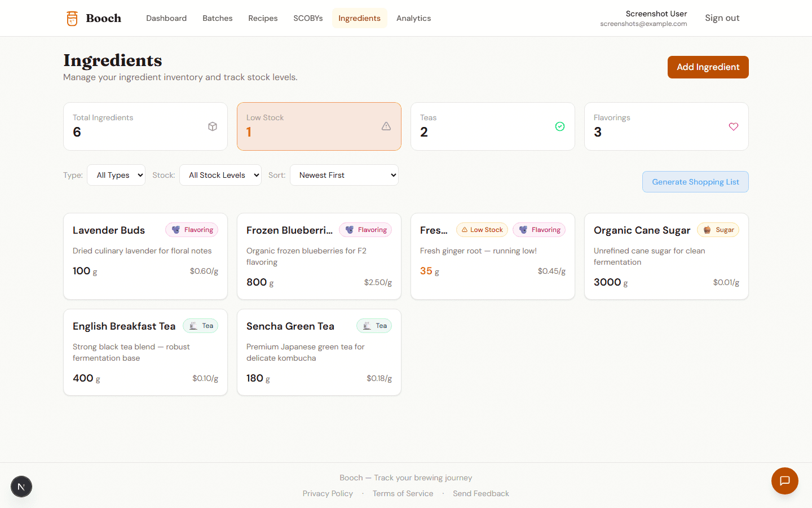This screenshot has width=812, height=508.
Task: Open the Newest First sort dropdown
Action: pos(344,175)
